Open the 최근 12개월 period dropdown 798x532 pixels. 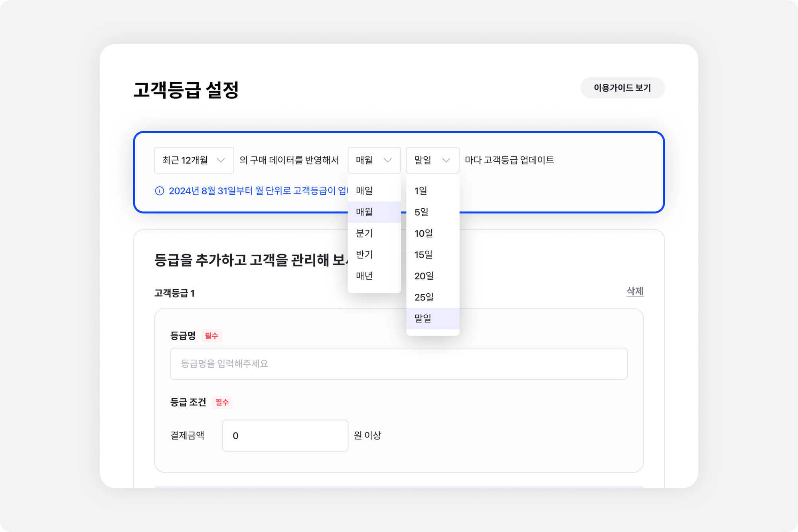(x=194, y=160)
